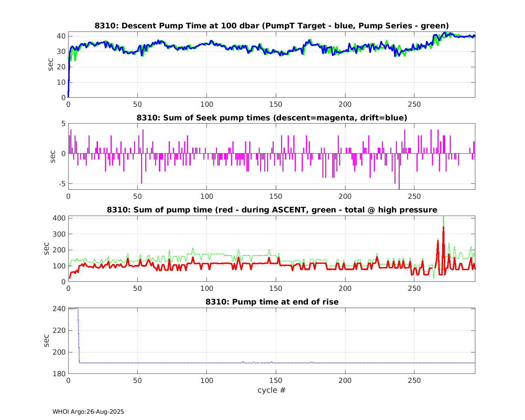This screenshot has width=525, height=420.
Task: Click the 'Descent Pump Time at 100 dbar' title
Action: pos(272,26)
